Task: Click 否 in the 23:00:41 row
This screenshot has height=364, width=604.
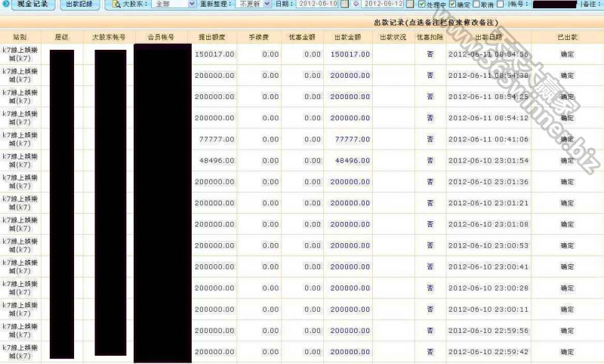Action: 430,267
